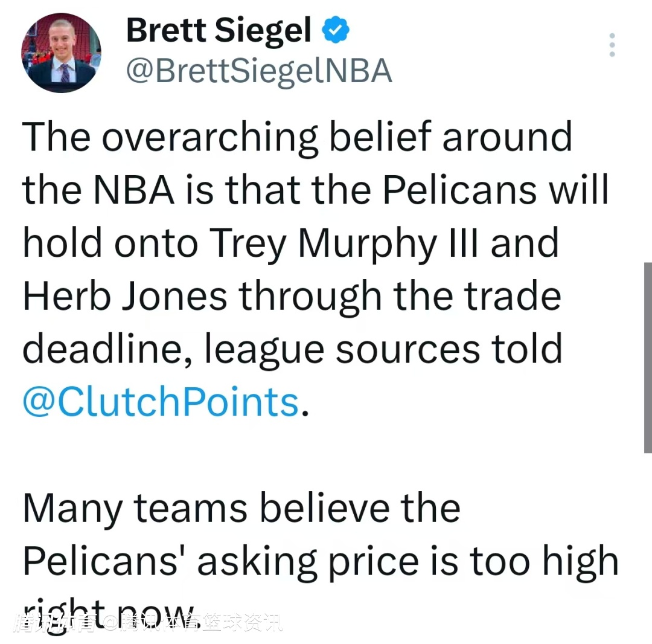Screen dimensions: 652x644
Task: Click the Brett Siegel display name
Action: pos(219,31)
